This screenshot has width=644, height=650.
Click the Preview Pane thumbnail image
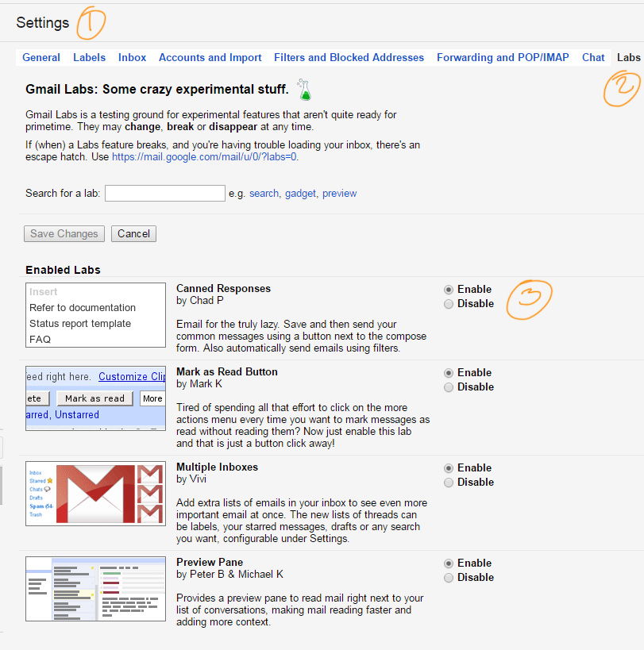click(95, 589)
